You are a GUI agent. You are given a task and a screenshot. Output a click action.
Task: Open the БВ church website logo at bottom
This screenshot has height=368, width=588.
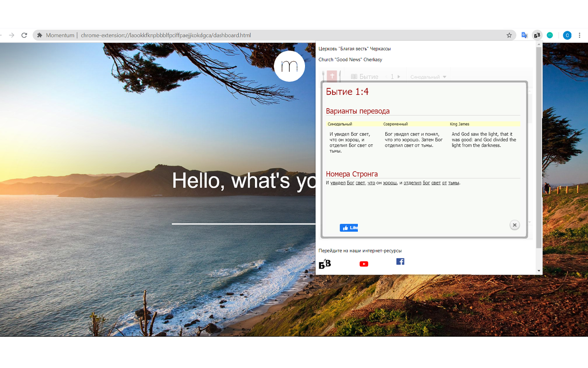(x=325, y=264)
